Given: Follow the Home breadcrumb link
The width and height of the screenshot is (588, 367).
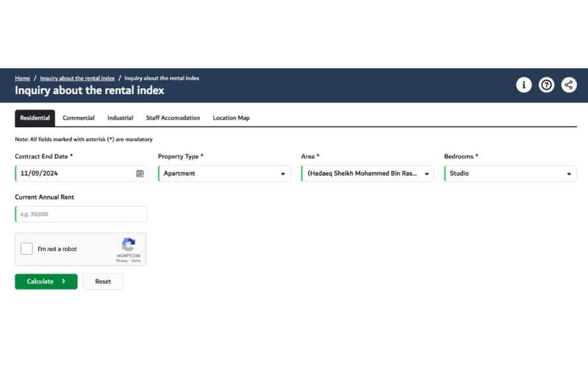Looking at the screenshot, I should [x=23, y=78].
